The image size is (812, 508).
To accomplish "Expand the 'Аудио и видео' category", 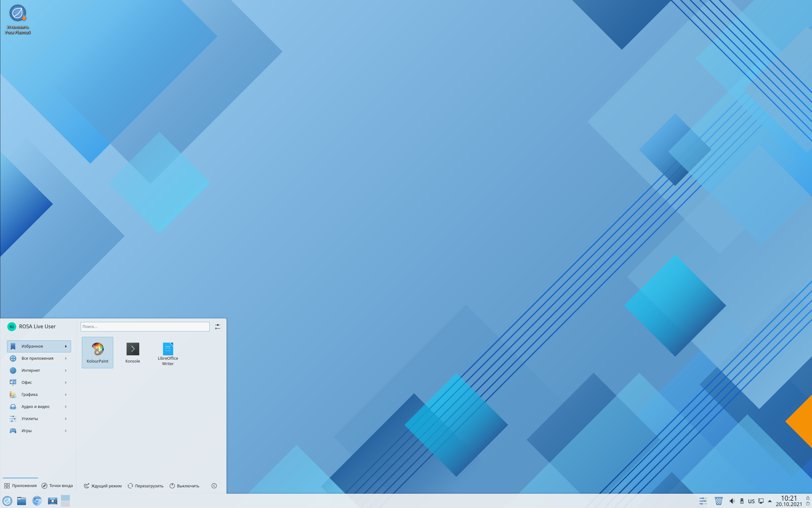I will click(39, 407).
